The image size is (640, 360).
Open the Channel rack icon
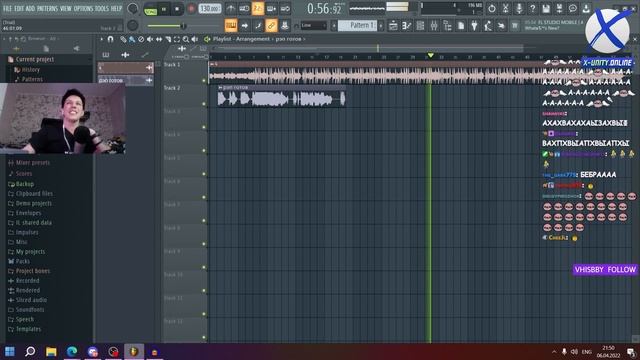pos(420,26)
